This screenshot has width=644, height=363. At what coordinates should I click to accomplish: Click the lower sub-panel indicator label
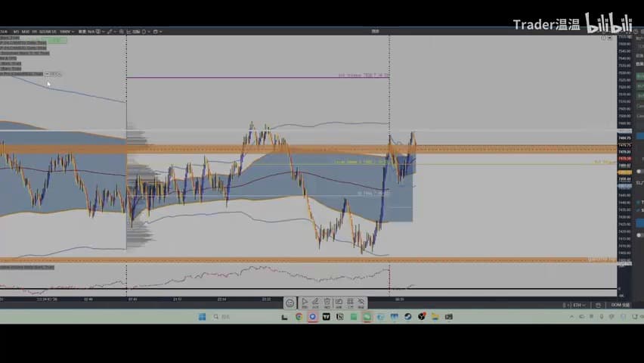(x=27, y=268)
